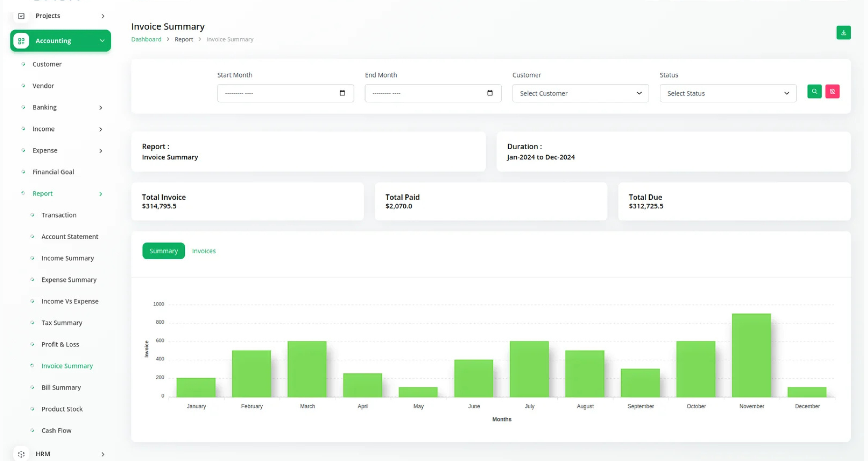Open the Select Customer dropdown
Viewport: 868px width, 461px height.
580,93
